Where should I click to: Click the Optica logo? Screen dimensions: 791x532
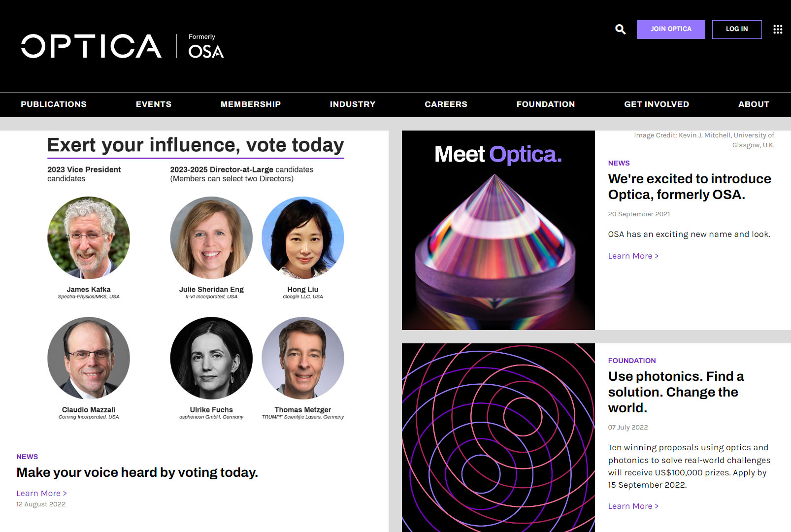92,46
